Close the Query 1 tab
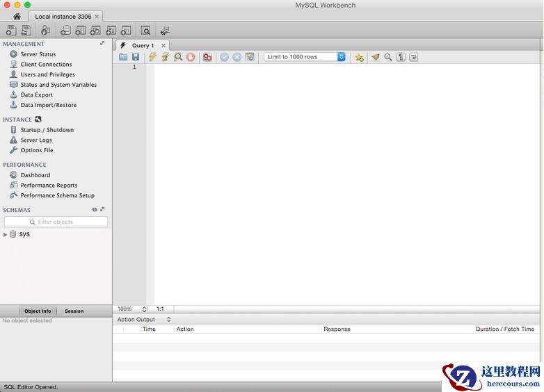 tap(163, 45)
